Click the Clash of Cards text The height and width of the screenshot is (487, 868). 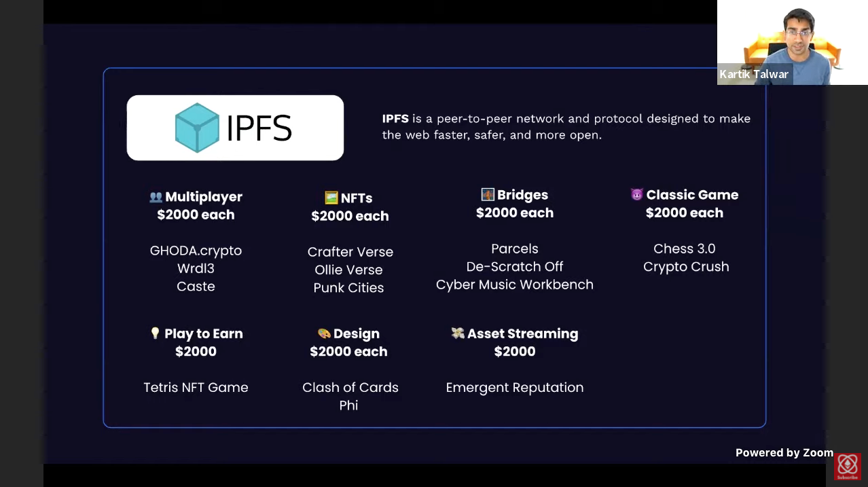tap(350, 387)
